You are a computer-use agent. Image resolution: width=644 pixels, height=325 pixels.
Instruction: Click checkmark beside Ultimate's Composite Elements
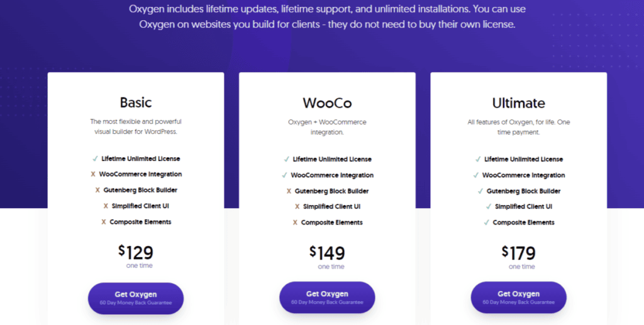pos(486,223)
